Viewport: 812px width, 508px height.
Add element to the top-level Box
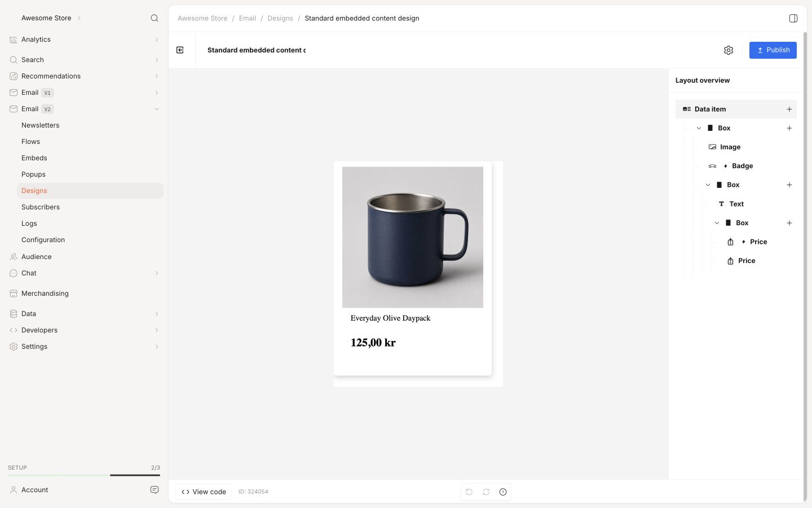[x=789, y=128]
